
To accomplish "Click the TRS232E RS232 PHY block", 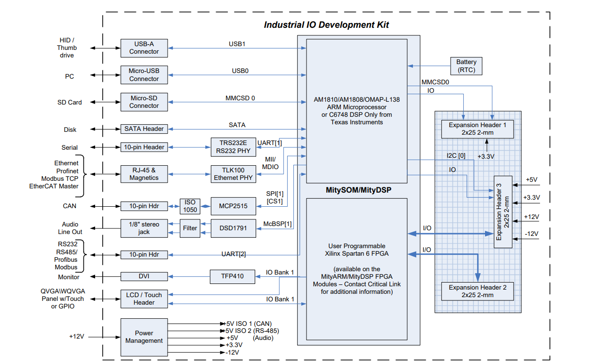I will 233,147.
